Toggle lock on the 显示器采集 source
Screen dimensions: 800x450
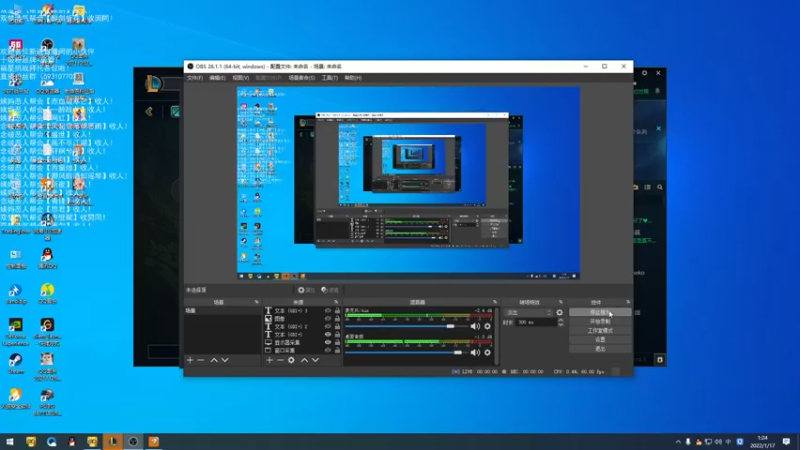(x=337, y=342)
